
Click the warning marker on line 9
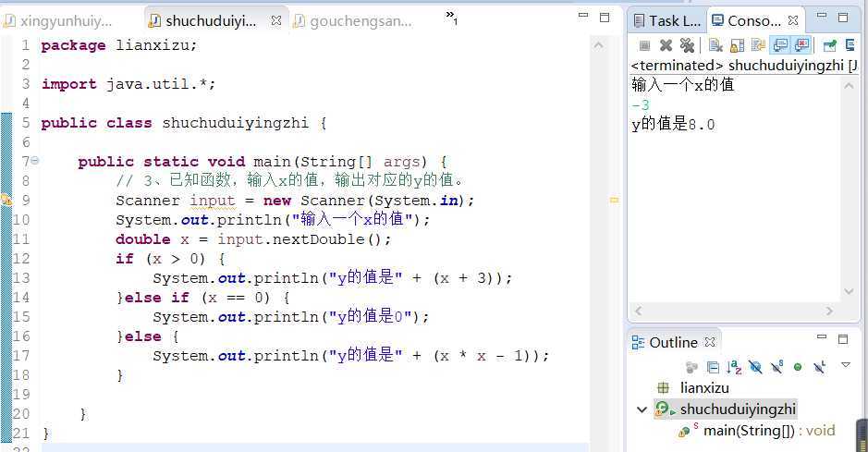coord(6,200)
